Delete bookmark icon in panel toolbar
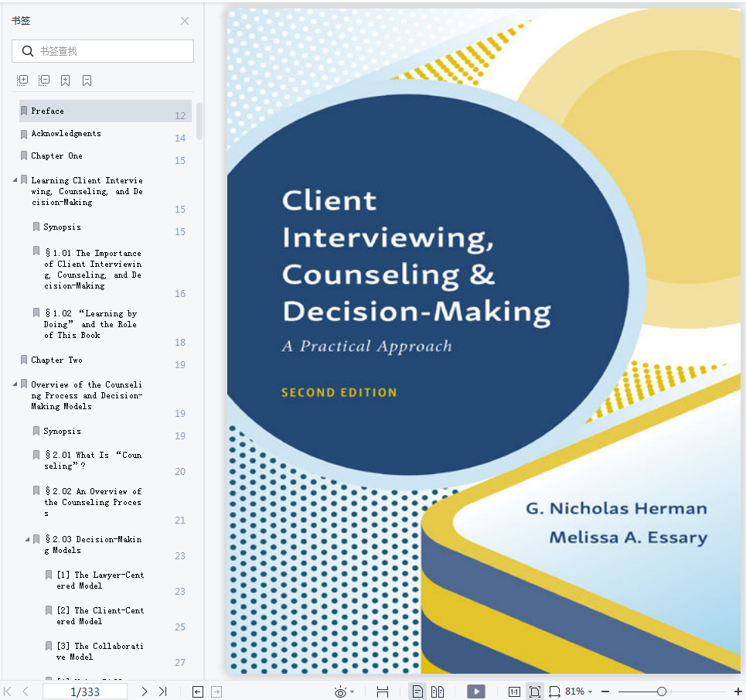Screen dimensions: 746x700 (87, 80)
